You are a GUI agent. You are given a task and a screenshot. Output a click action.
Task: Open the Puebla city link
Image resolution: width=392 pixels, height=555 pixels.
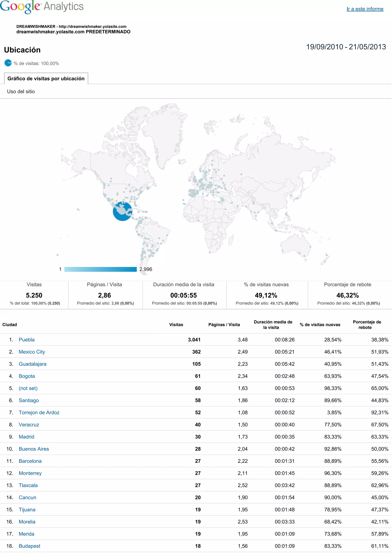pyautogui.click(x=27, y=340)
